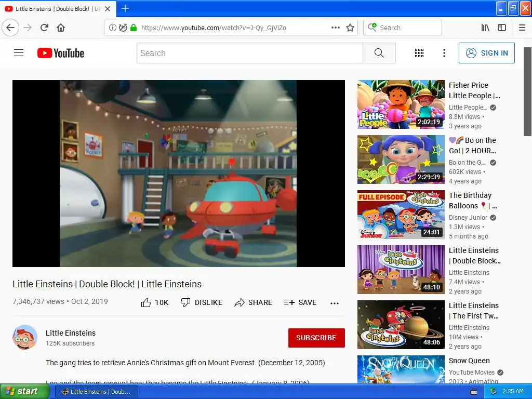
Task: Click Snow Queen title link
Action: tap(469, 361)
